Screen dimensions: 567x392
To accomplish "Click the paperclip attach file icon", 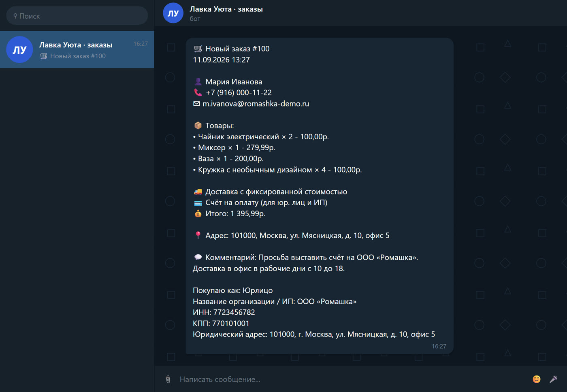I will tap(168, 379).
